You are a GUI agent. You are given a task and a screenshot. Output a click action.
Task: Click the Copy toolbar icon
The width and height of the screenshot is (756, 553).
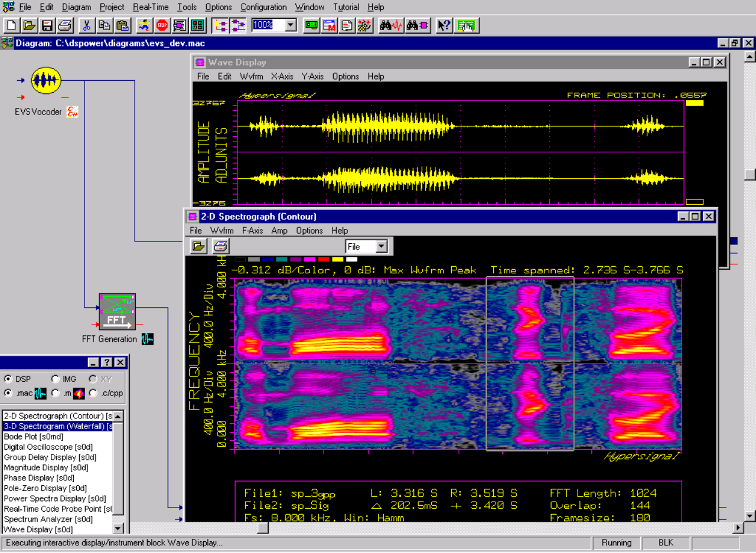[105, 25]
